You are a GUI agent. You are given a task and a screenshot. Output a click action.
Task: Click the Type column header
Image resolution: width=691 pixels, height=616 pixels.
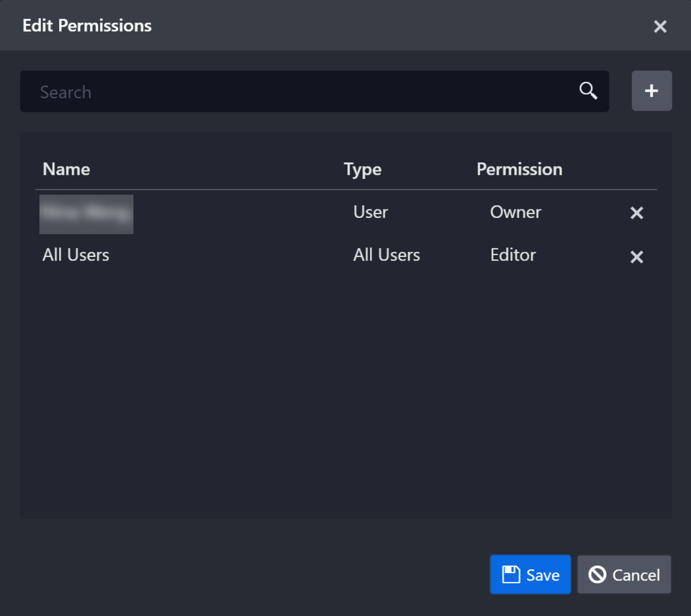pos(362,169)
